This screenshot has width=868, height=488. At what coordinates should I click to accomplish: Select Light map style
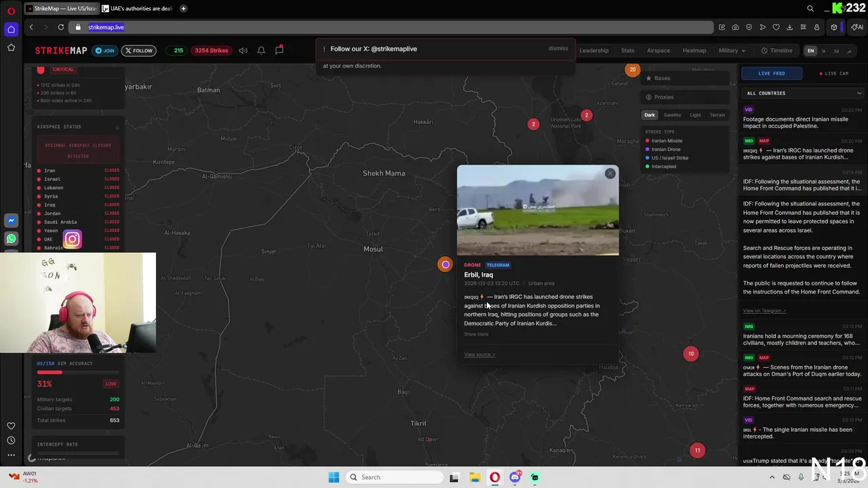pyautogui.click(x=695, y=115)
